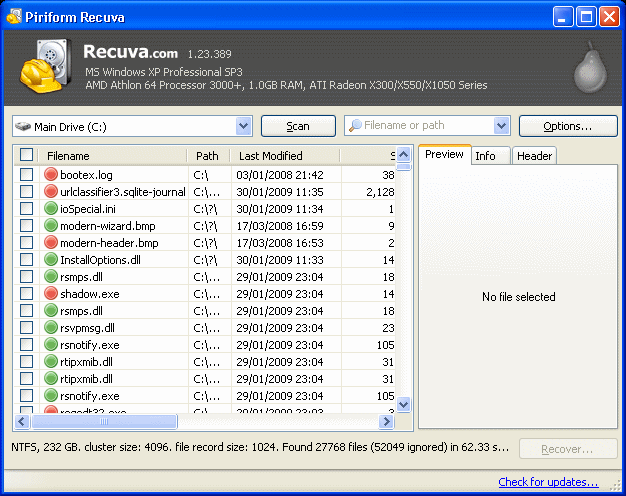Click the NTFS scan summary status text
The image size is (626, 496).
coord(260,447)
